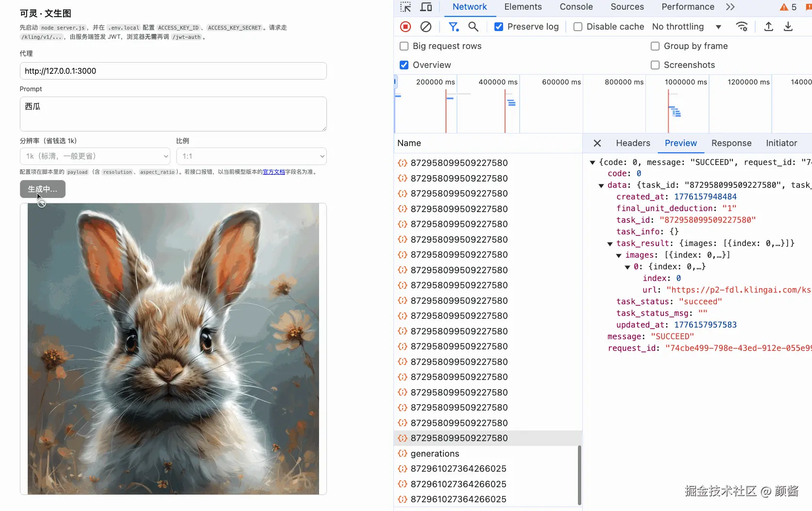Click the inspect element picker icon

click(x=406, y=7)
